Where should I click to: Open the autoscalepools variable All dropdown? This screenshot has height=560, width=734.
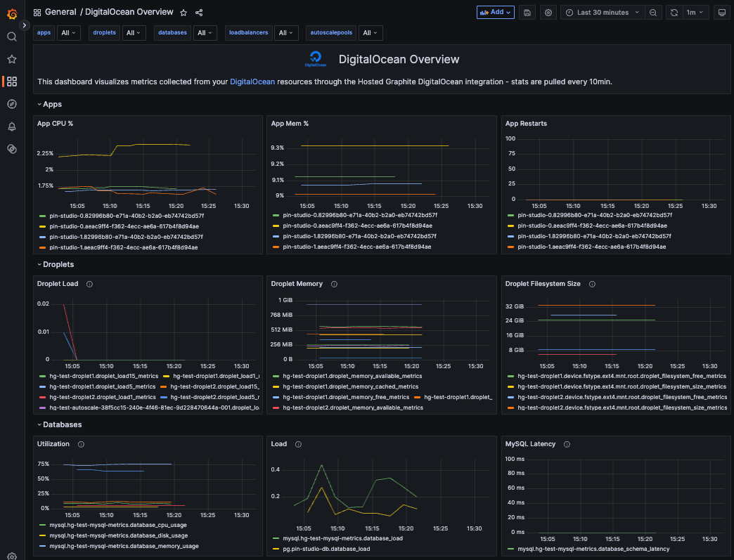(371, 33)
